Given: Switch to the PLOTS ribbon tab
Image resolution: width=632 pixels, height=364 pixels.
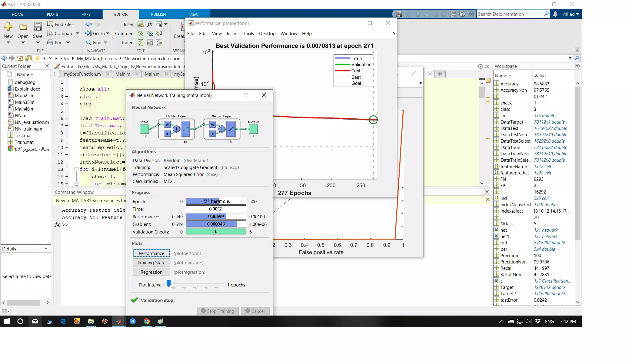Looking at the screenshot, I should pyautogui.click(x=52, y=14).
